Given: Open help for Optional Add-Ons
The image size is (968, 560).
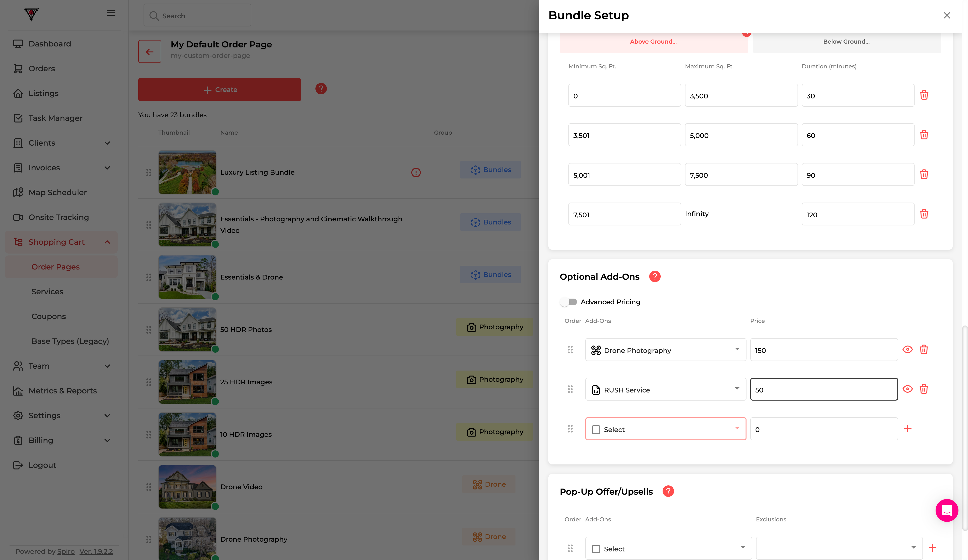Looking at the screenshot, I should (x=654, y=276).
